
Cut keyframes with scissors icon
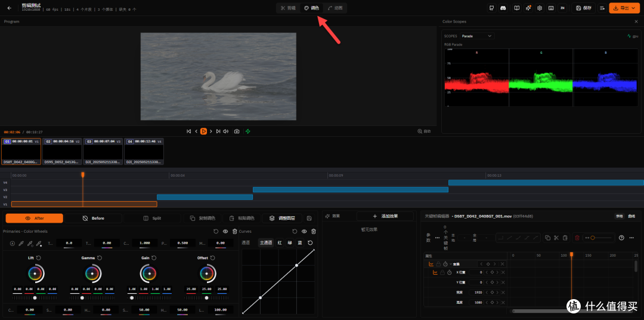coord(556,238)
